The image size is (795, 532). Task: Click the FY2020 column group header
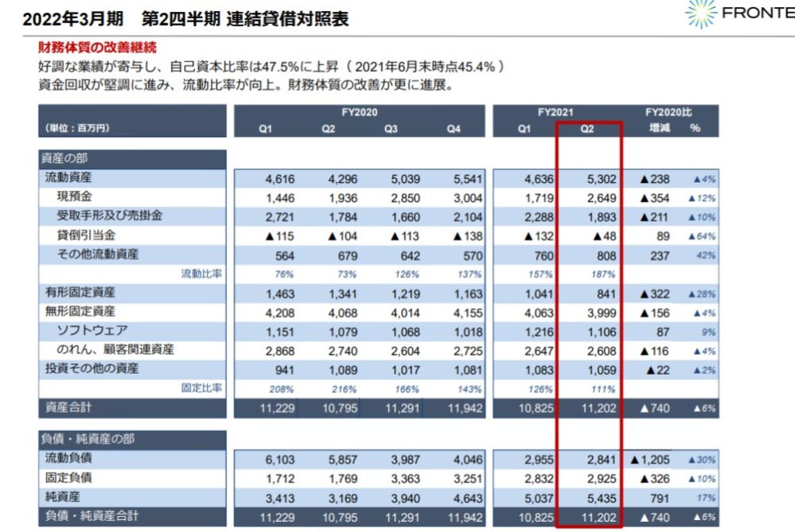[359, 113]
